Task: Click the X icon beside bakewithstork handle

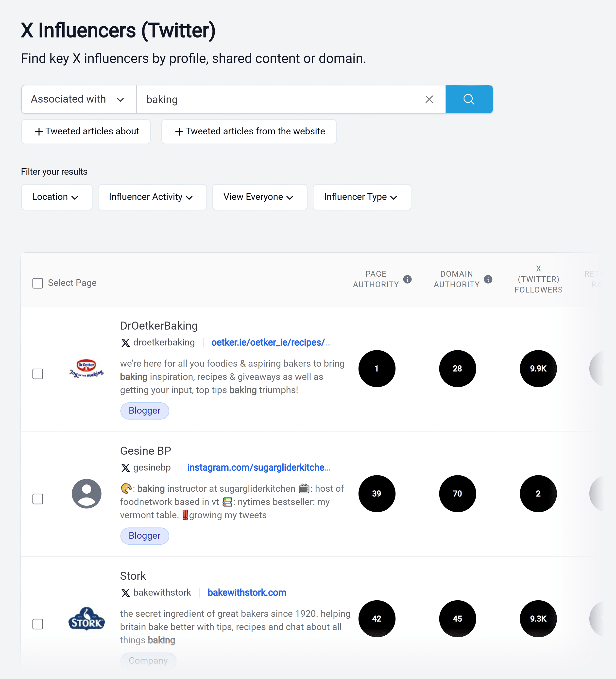Action: (x=126, y=593)
